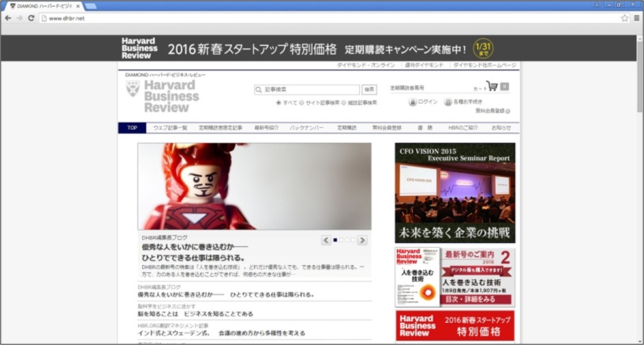Click the ログイン link
Viewport: 644px width, 345px height.
[427, 102]
